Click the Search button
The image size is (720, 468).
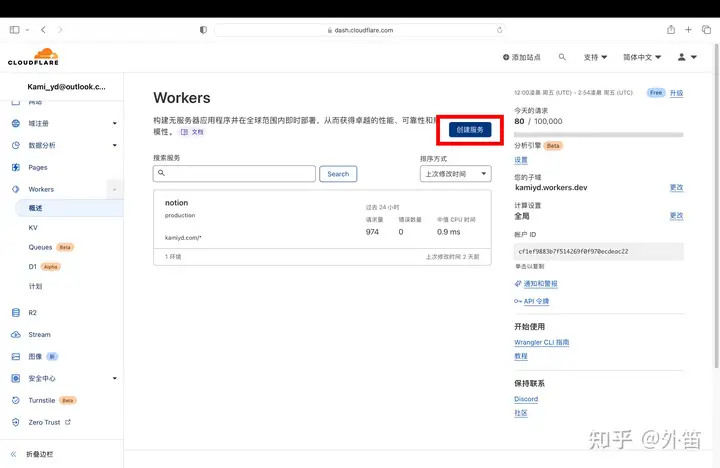[338, 174]
